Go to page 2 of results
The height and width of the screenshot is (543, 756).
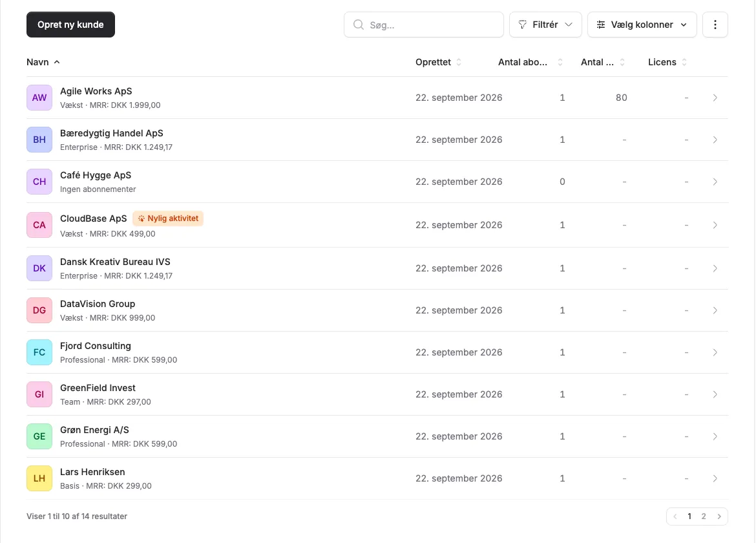click(x=704, y=516)
